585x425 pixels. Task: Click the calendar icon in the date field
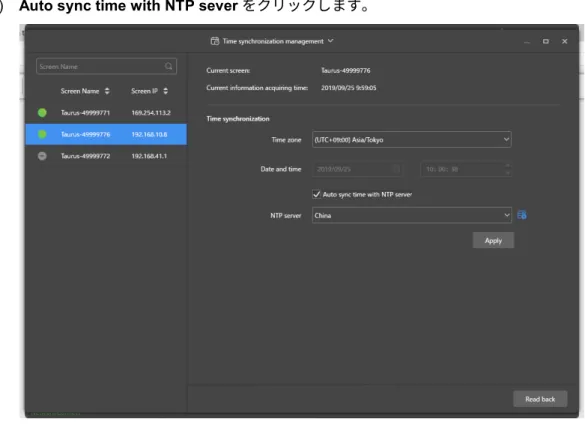click(396, 169)
